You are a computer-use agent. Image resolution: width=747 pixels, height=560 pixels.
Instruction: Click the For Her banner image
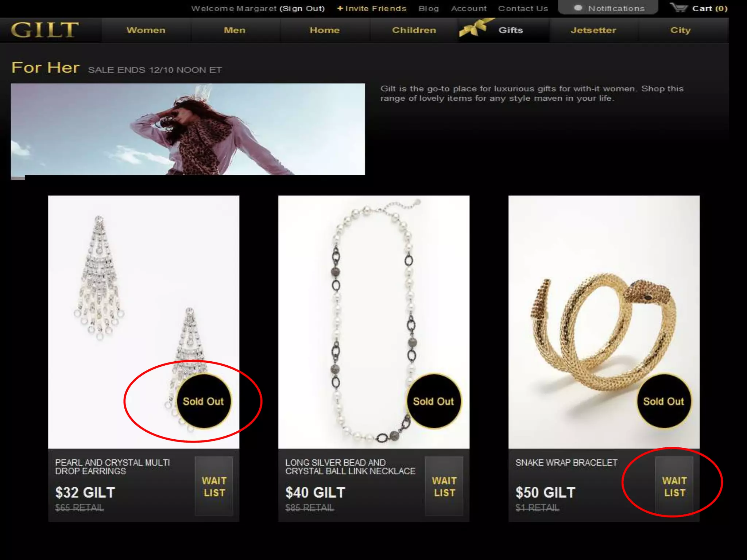[188, 129]
